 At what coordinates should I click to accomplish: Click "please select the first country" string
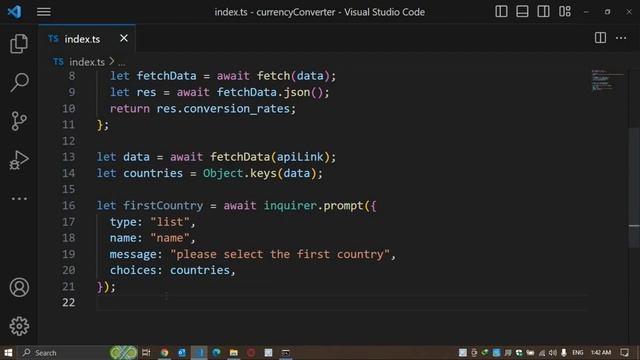pos(280,254)
